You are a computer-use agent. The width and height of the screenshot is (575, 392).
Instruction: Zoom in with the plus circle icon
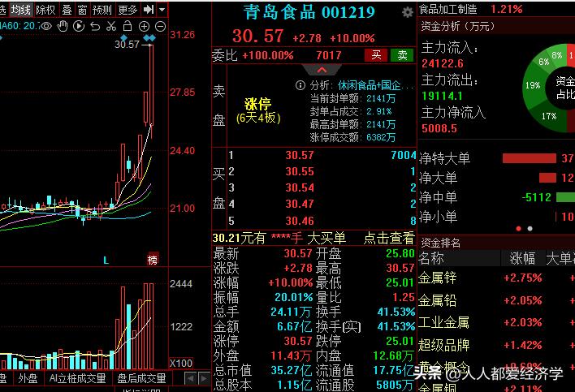(x=144, y=26)
